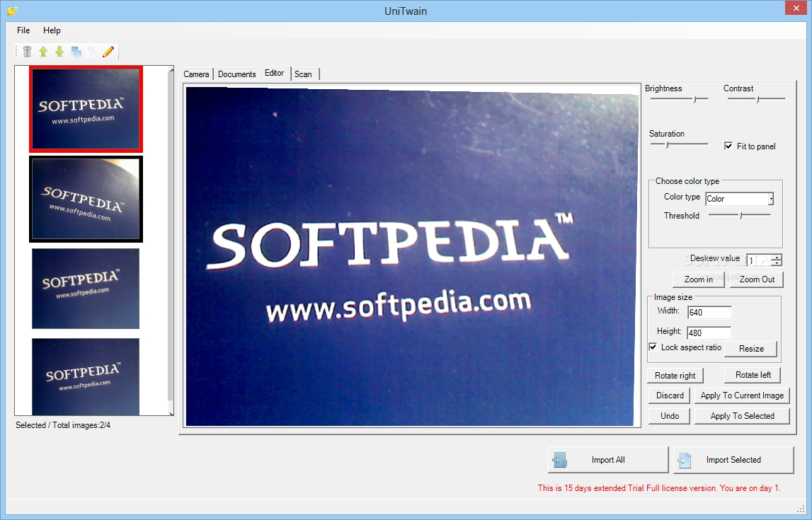This screenshot has height=520, width=812.
Task: Click the trash can delete icon
Action: point(28,51)
